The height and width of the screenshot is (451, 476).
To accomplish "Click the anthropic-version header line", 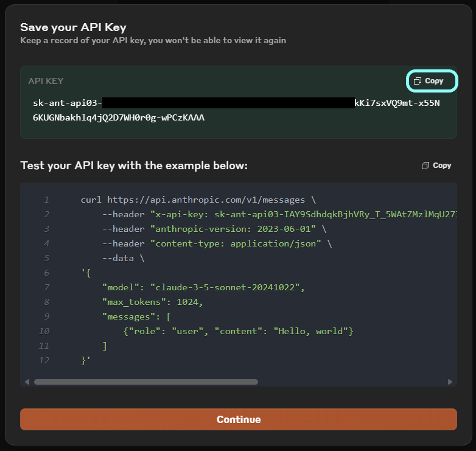I will [214, 229].
